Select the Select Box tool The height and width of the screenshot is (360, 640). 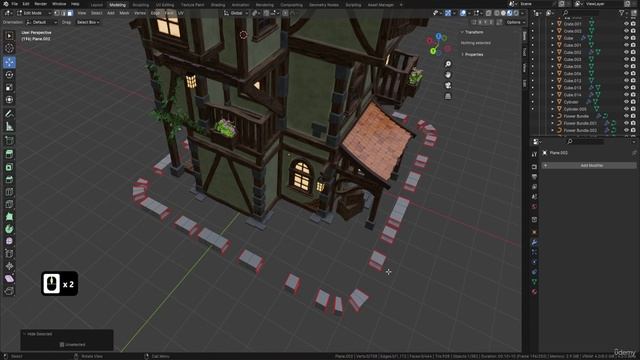click(x=9, y=36)
